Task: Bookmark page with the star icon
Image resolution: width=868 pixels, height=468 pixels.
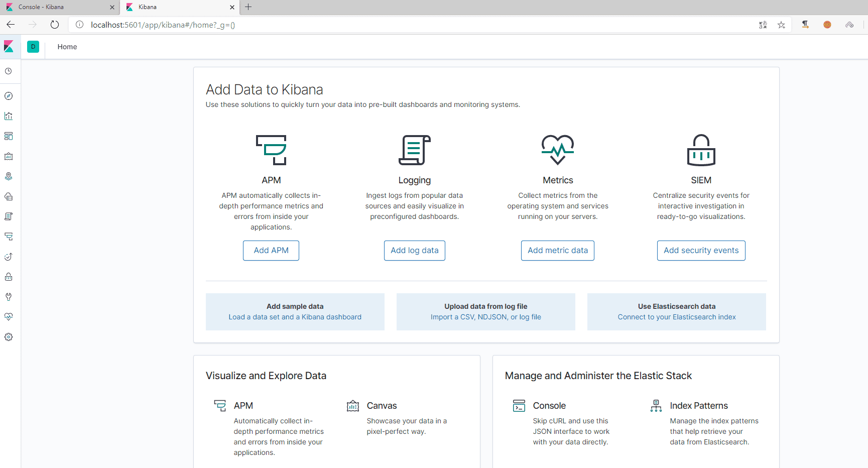Action: [x=781, y=25]
